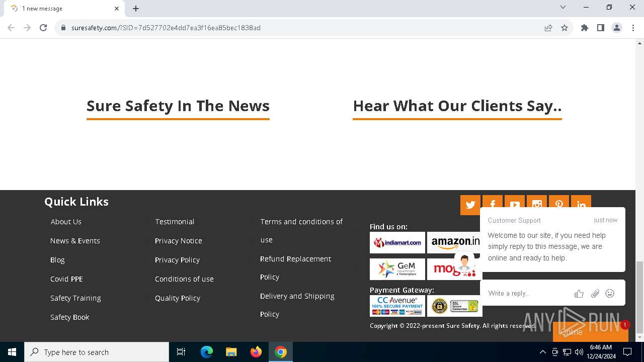Open the emoji picker in chat
This screenshot has width=644, height=362.
pos(610,294)
